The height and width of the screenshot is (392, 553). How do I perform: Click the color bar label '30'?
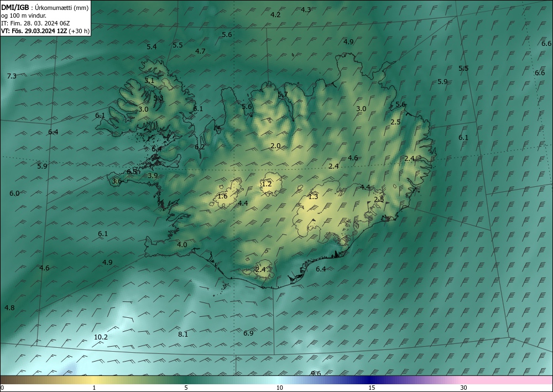point(464,388)
